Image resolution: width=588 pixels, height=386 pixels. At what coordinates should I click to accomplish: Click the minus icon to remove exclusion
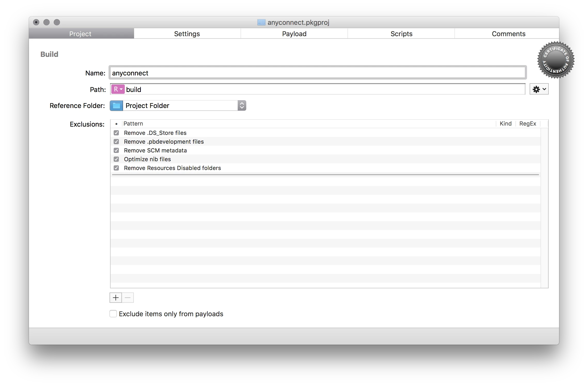128,298
